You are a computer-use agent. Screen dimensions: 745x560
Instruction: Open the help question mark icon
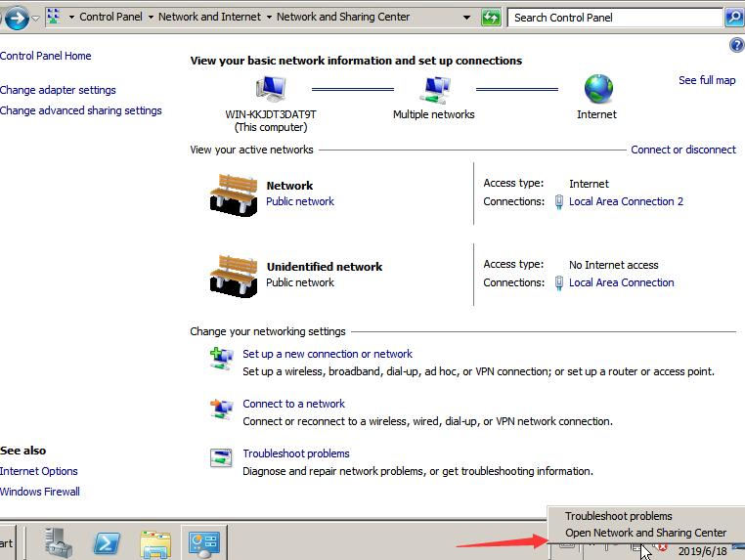(736, 46)
